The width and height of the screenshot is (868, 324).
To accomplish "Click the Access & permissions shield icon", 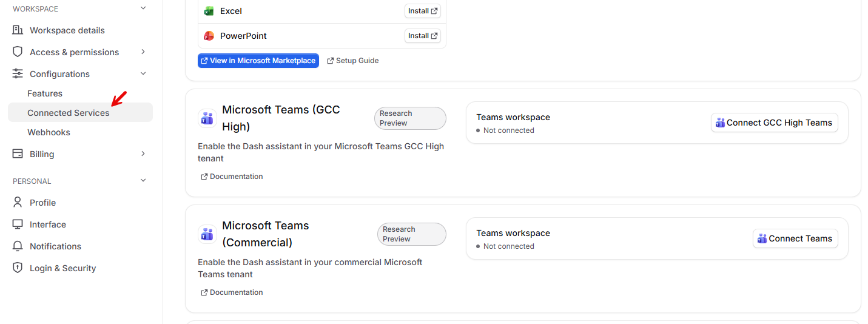I will (18, 52).
